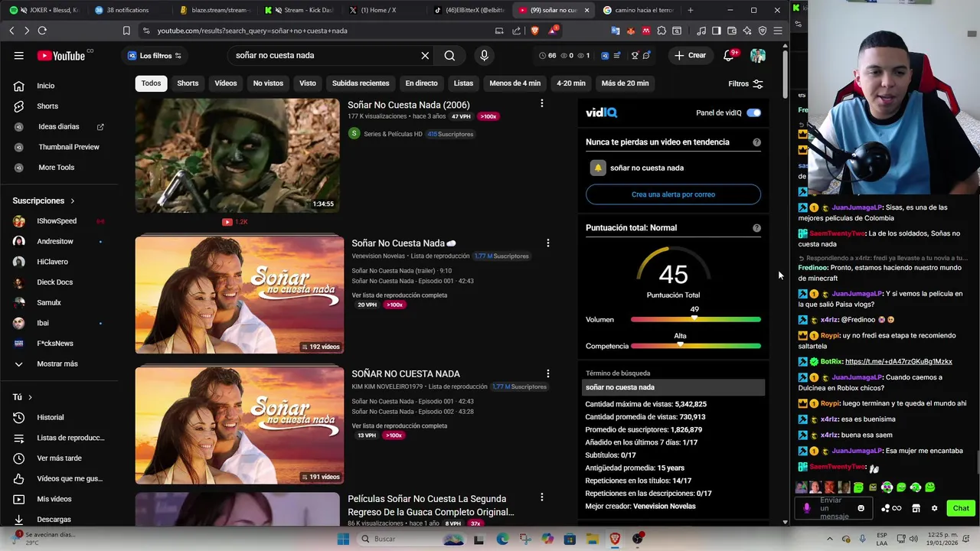Click the Competencia score slider bar
The image size is (980, 551).
696,346
